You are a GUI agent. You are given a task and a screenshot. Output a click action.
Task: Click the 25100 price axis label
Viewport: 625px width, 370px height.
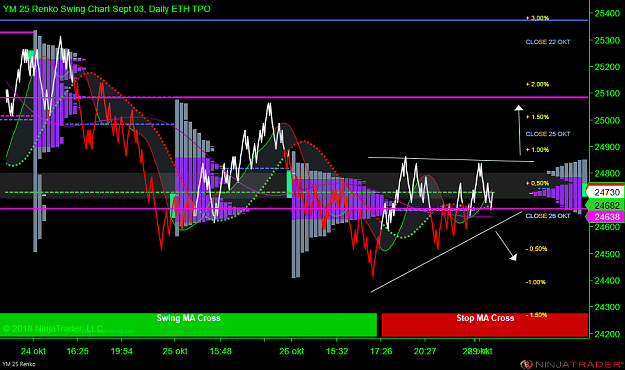(607, 94)
